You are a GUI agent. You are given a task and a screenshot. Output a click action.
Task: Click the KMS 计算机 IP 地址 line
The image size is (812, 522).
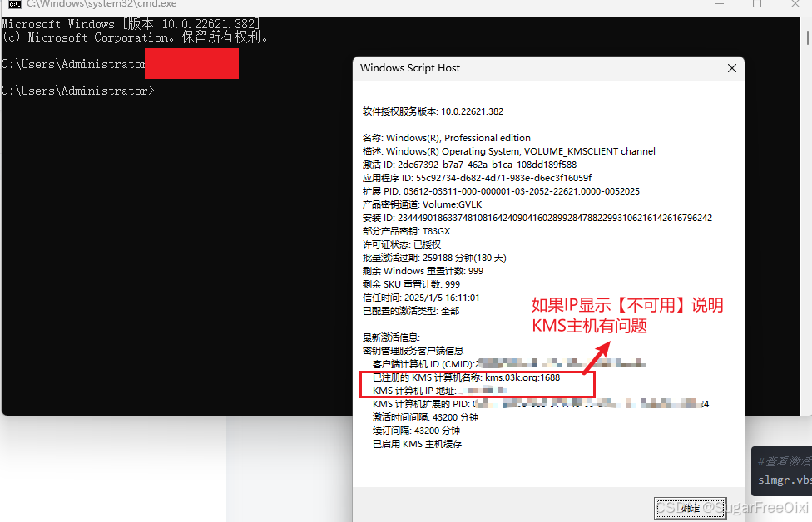tap(439, 391)
